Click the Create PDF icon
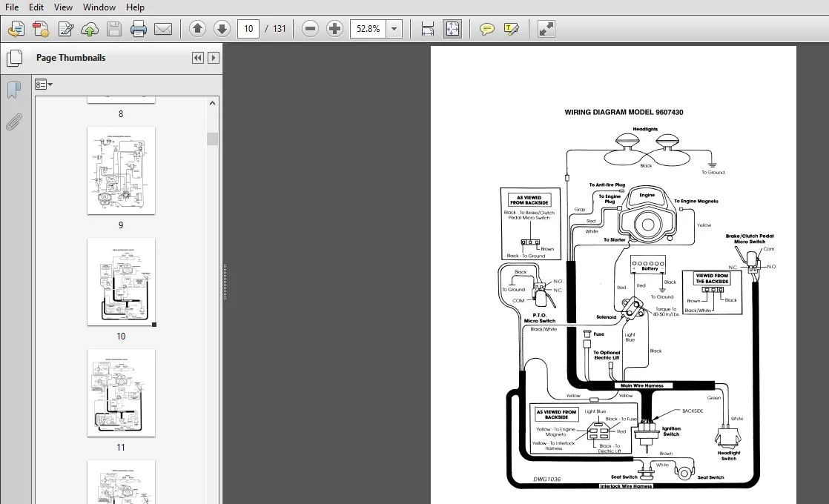The image size is (829, 504). 41,28
